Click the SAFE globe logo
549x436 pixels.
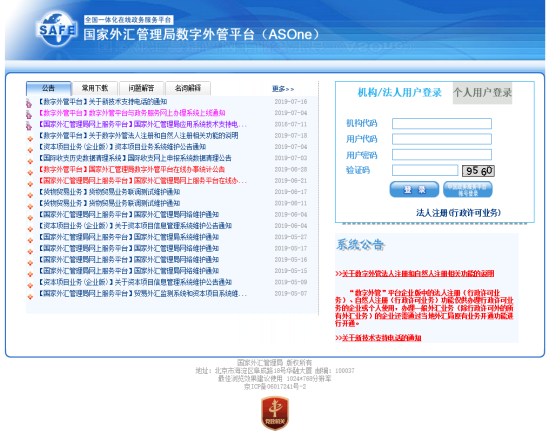tap(56, 28)
